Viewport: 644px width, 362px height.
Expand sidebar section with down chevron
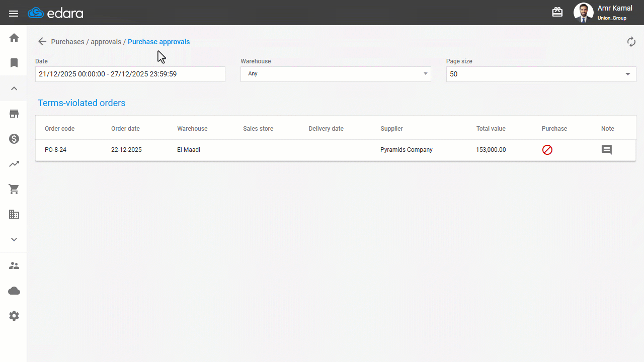[x=14, y=240]
